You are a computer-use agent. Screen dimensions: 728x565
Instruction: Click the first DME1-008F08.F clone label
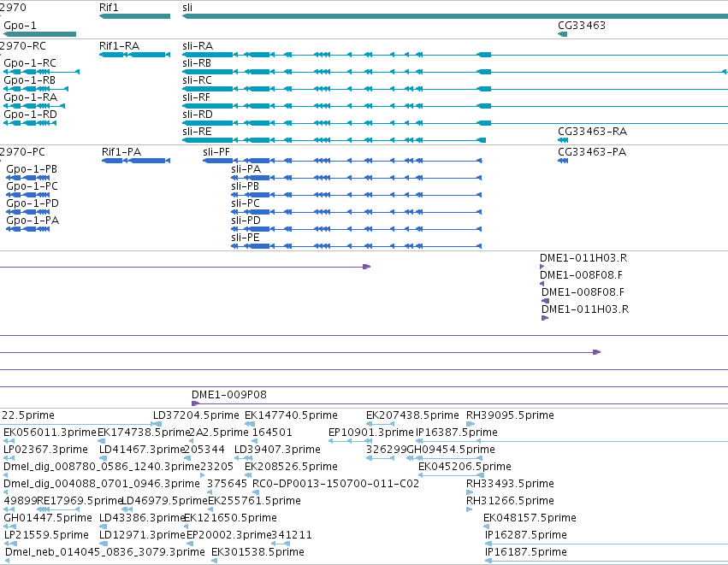tap(581, 275)
